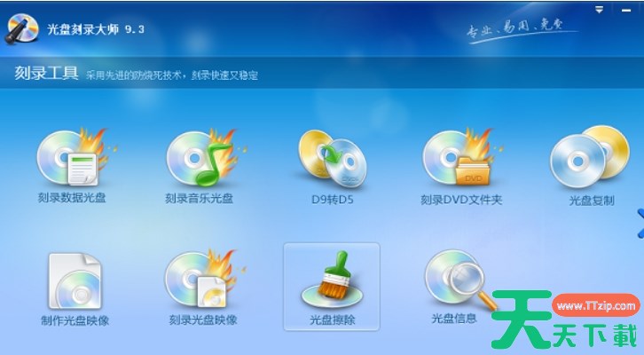Click the 光盘刻录大师 app logo icon
Viewport: 644px width, 355px height.
[22, 28]
